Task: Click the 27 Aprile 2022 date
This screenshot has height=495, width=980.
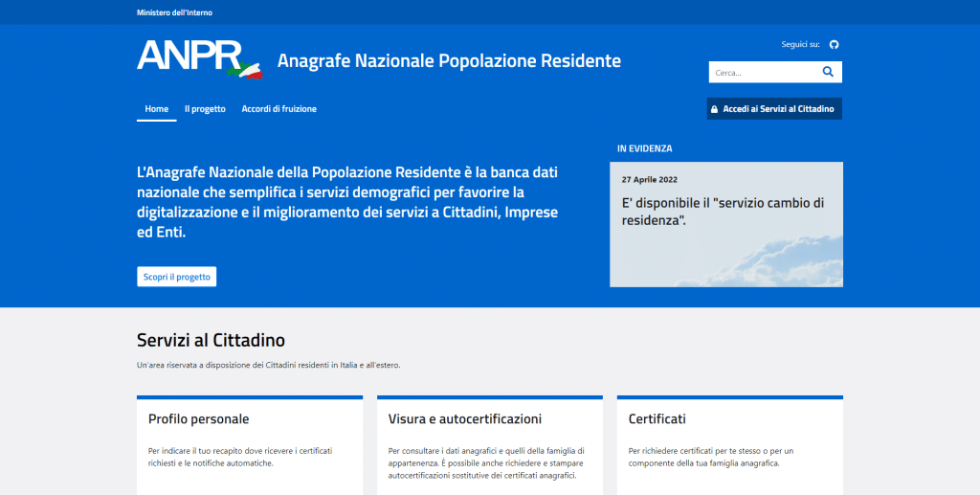Action: tap(650, 179)
